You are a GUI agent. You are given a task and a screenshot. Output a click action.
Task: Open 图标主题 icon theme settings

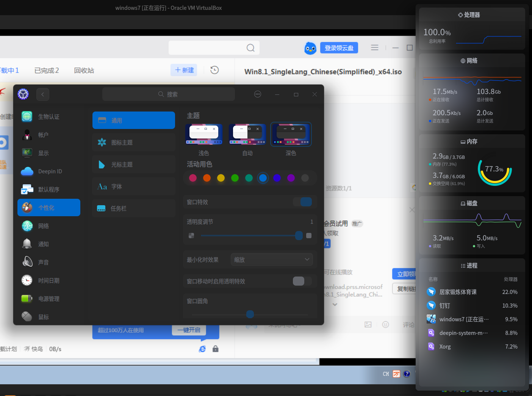pos(133,142)
